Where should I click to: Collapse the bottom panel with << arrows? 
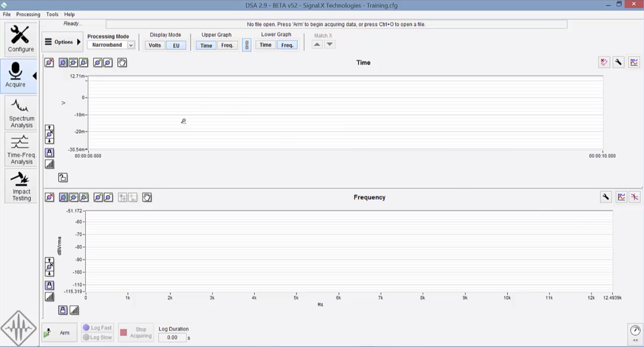[635, 340]
